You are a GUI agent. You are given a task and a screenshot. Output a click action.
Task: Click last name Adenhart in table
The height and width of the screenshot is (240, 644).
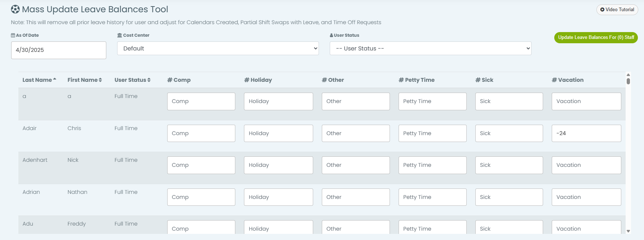click(x=35, y=160)
